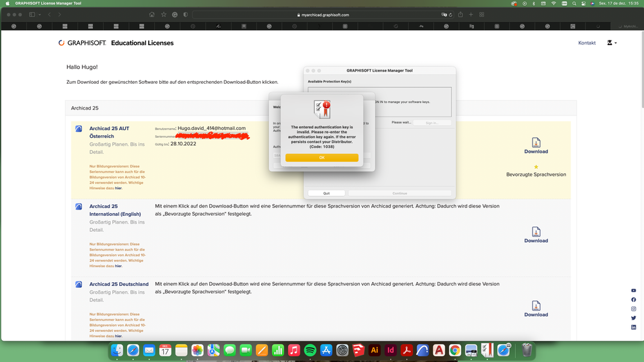644x362 pixels.
Task: Open Adobe Acrobat from the Dock
Action: click(406, 350)
